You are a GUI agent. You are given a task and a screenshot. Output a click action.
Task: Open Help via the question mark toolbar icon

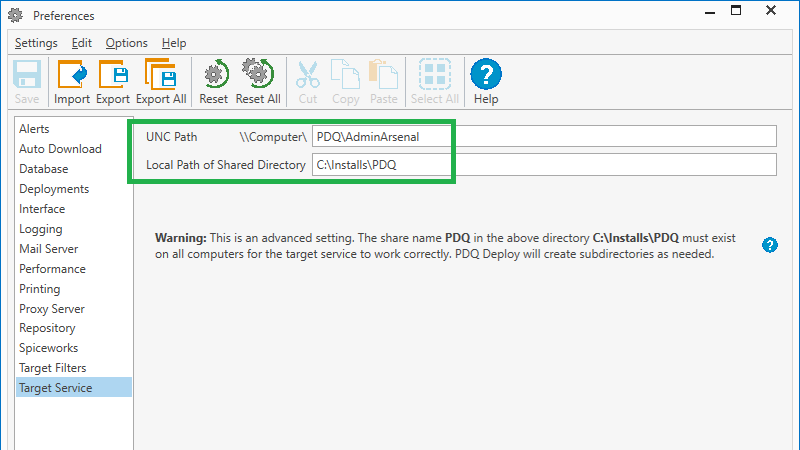point(486,75)
